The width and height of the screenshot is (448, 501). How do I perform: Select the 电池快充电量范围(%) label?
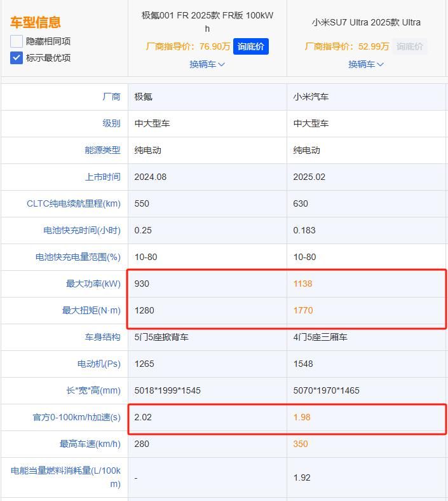pyautogui.click(x=78, y=257)
